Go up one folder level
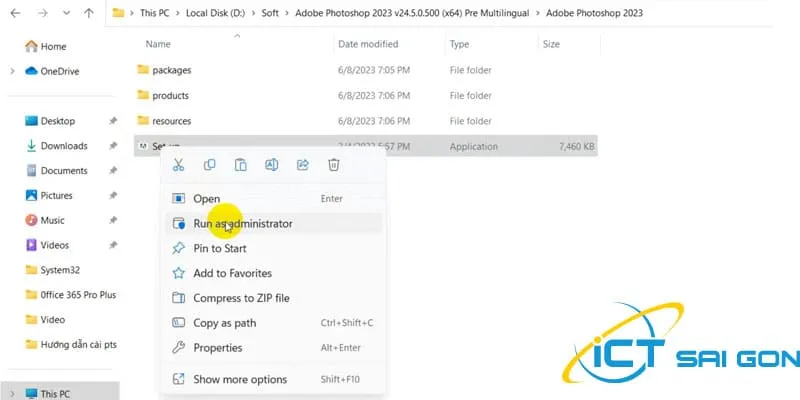Screen dimensions: 800x400 pyautogui.click(x=89, y=13)
